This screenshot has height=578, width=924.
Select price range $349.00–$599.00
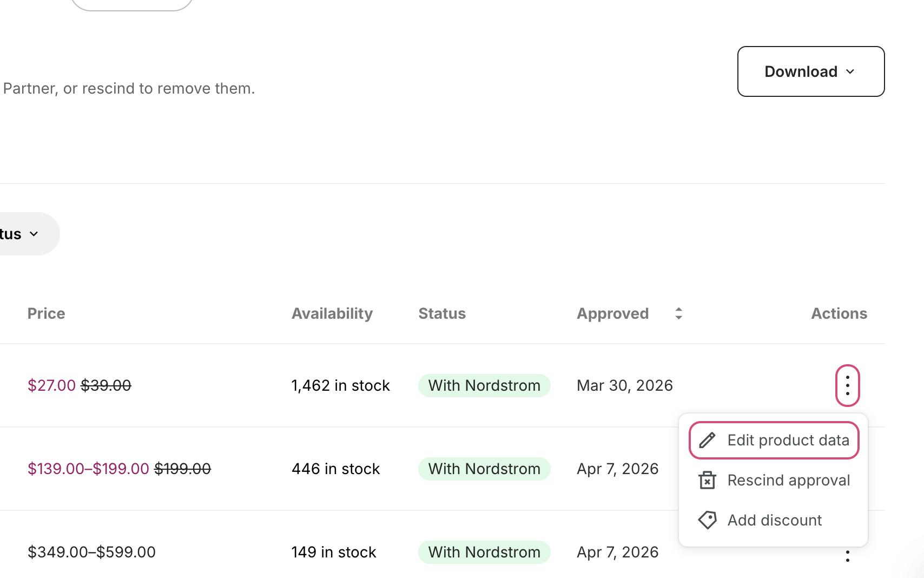91,552
